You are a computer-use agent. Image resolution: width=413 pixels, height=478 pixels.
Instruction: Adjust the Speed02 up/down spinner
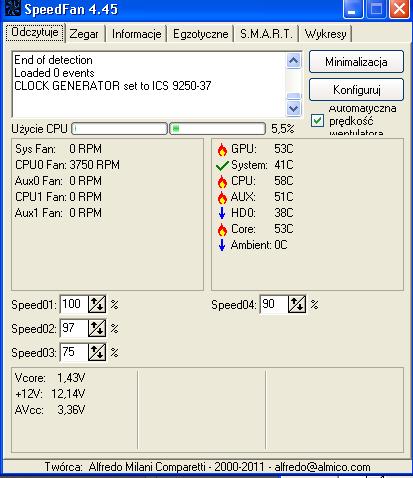(97, 328)
